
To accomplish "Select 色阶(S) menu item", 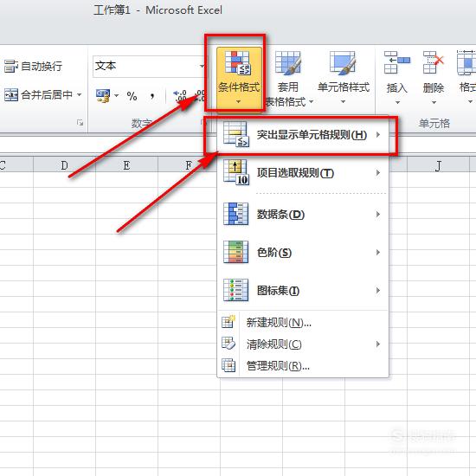I will (x=303, y=252).
